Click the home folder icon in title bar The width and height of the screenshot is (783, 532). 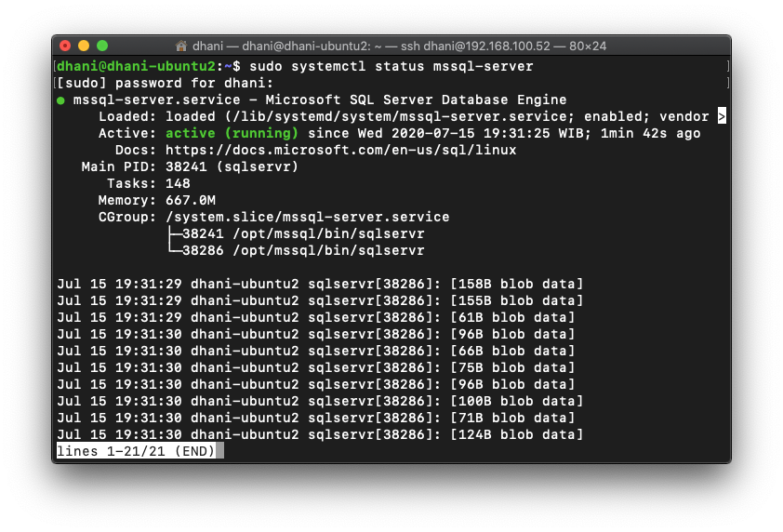pos(181,46)
